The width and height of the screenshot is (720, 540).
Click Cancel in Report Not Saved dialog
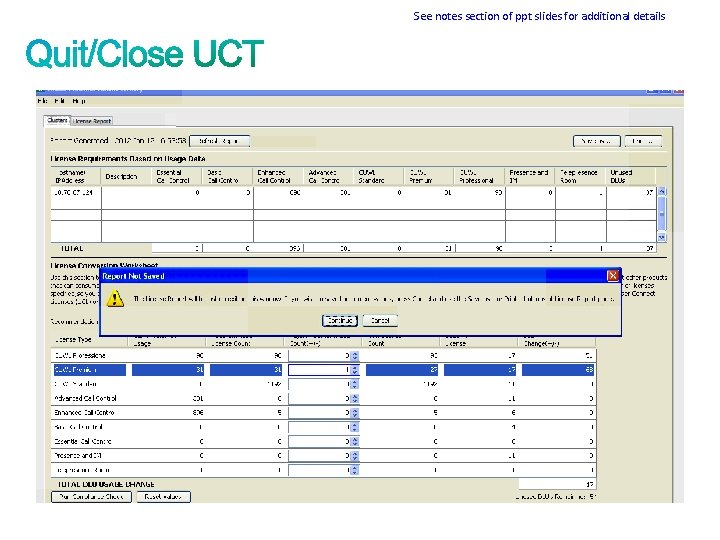[380, 321]
